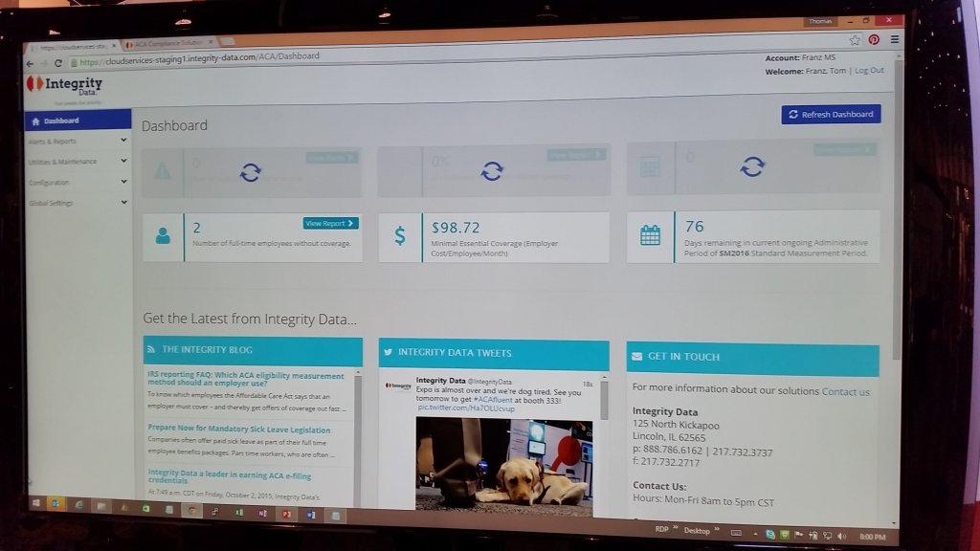The width and height of the screenshot is (980, 551).
Task: Click browser back arrow
Action: tap(30, 64)
